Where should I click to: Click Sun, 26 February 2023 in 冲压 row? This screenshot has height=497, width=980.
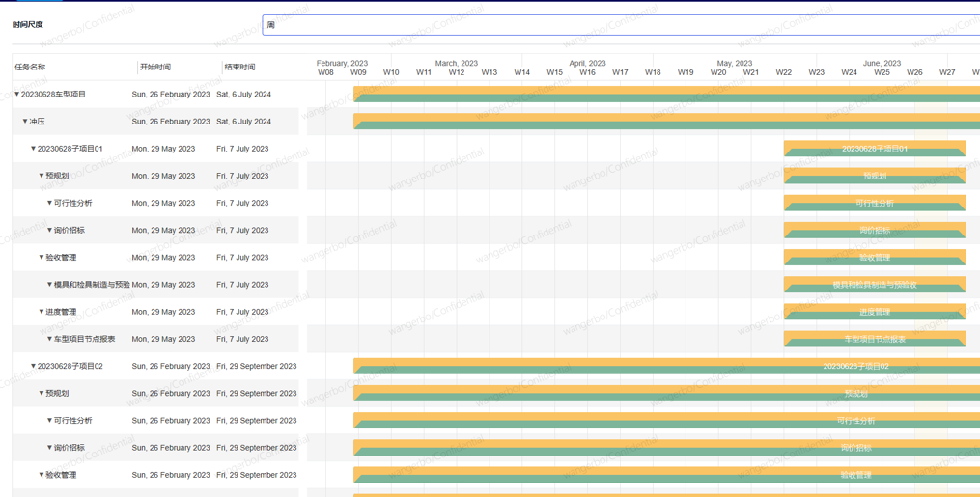point(171,122)
